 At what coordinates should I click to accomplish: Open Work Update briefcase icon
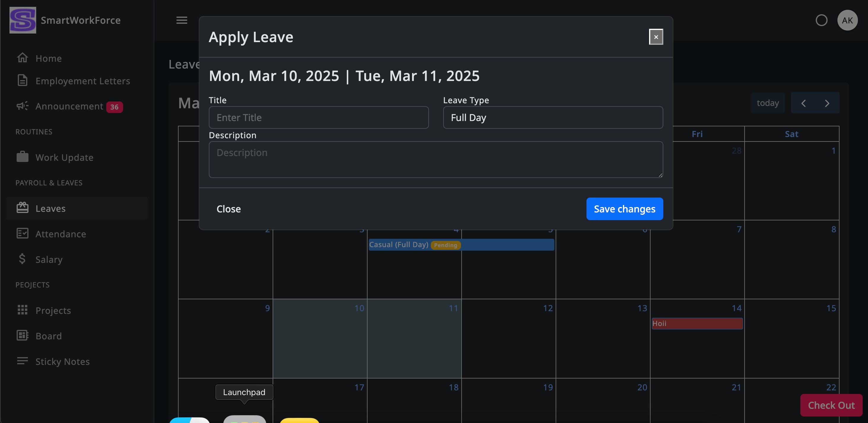[22, 157]
